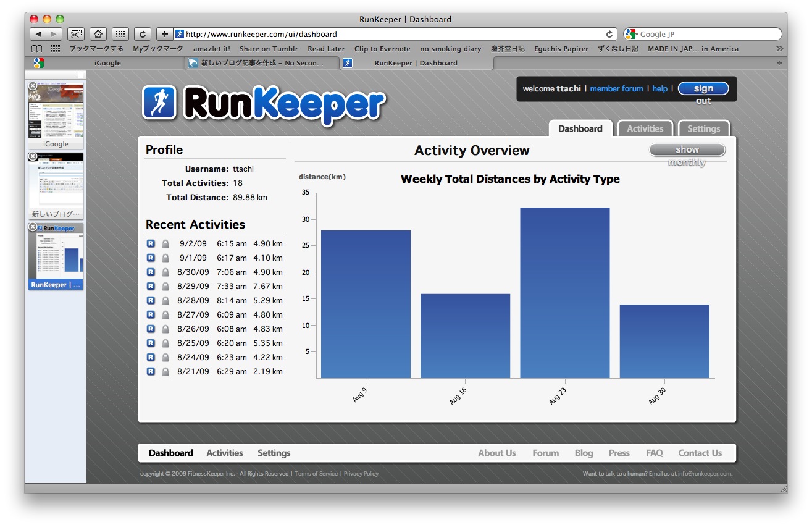Open new tab with plus at tab bar end

(x=779, y=63)
